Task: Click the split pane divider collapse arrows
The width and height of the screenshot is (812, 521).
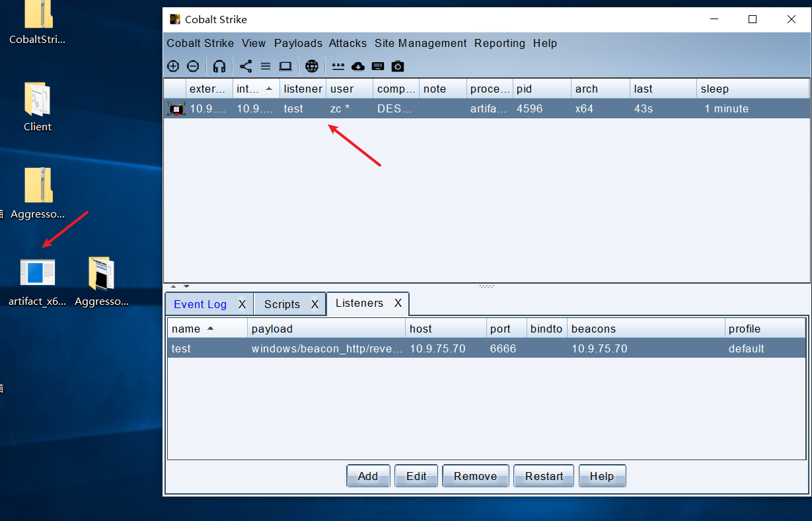Action: (x=178, y=286)
